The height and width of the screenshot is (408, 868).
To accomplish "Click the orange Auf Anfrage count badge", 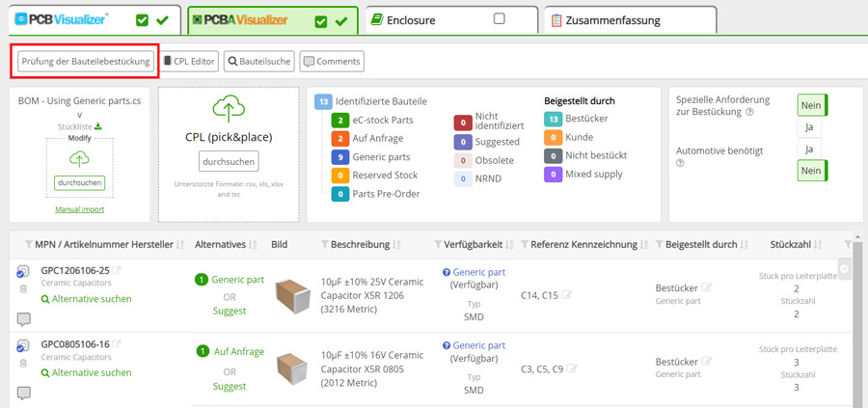I will pyautogui.click(x=339, y=138).
